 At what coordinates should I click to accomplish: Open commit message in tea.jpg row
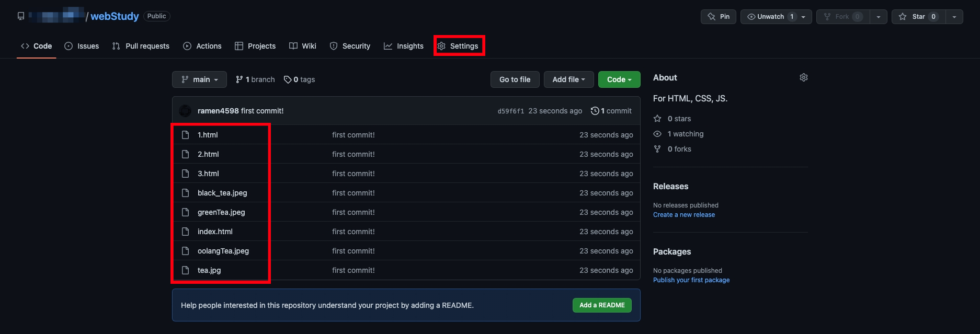354,270
